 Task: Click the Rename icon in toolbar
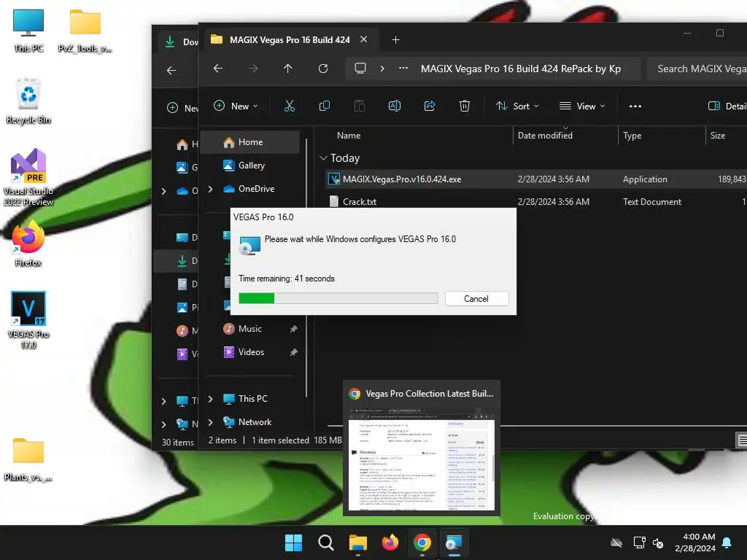coord(395,106)
